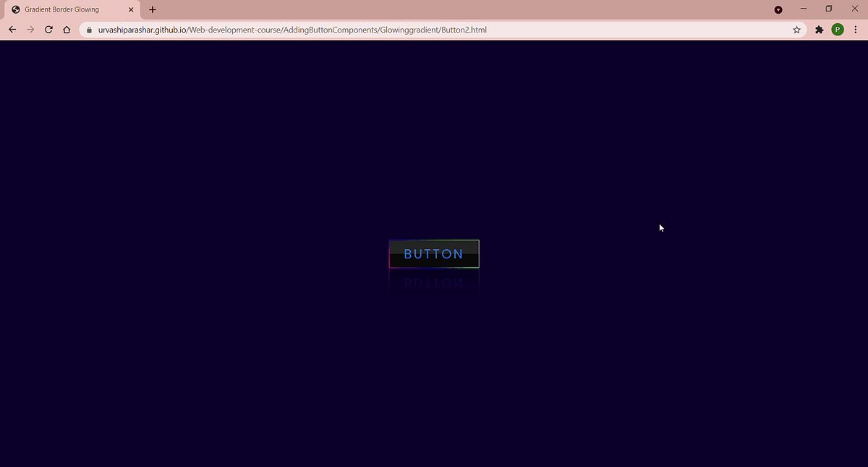Image resolution: width=868 pixels, height=467 pixels.
Task: Click the profile avatar icon
Action: 838,30
